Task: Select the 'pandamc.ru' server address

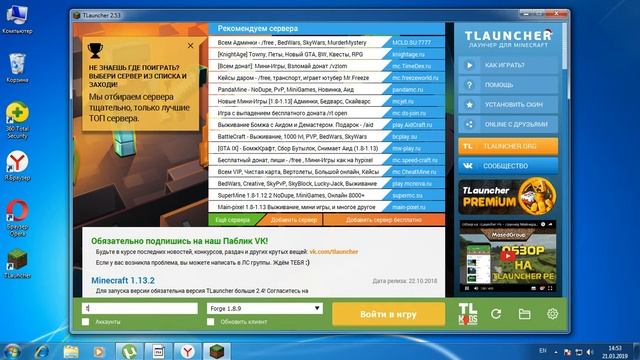Action: coord(407,89)
